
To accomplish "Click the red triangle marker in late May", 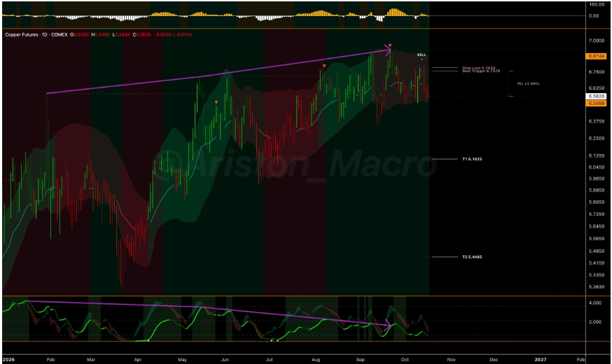I will coord(216,102).
